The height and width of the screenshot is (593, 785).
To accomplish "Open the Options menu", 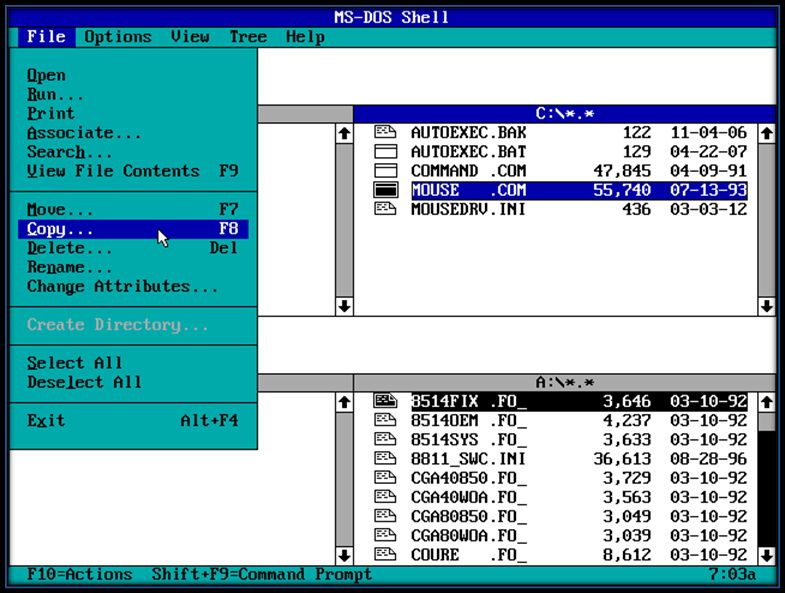I will pos(118,37).
